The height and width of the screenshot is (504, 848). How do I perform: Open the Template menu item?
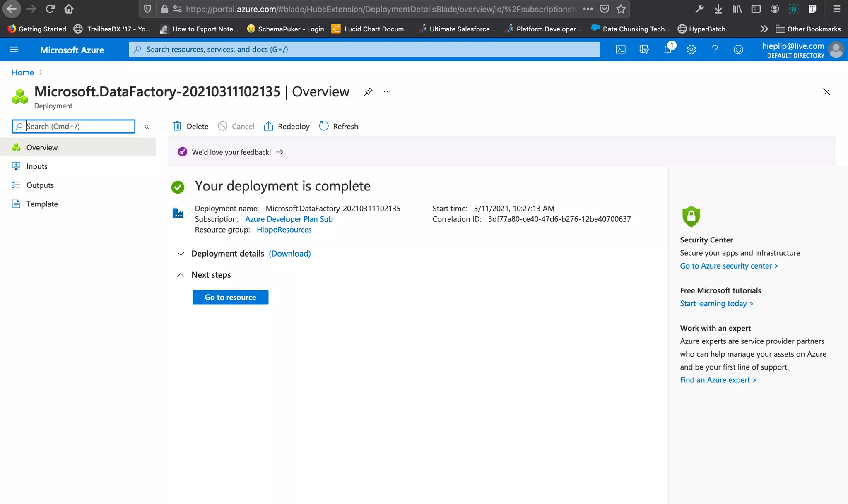pos(42,204)
